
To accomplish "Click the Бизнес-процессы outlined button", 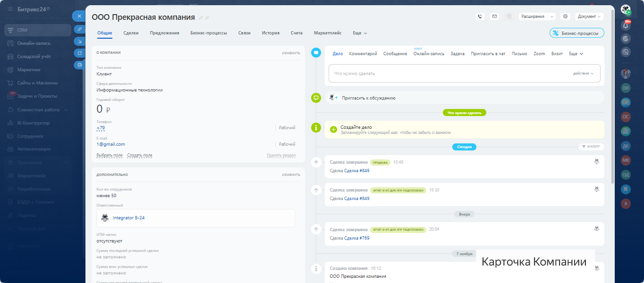I will coord(576,33).
